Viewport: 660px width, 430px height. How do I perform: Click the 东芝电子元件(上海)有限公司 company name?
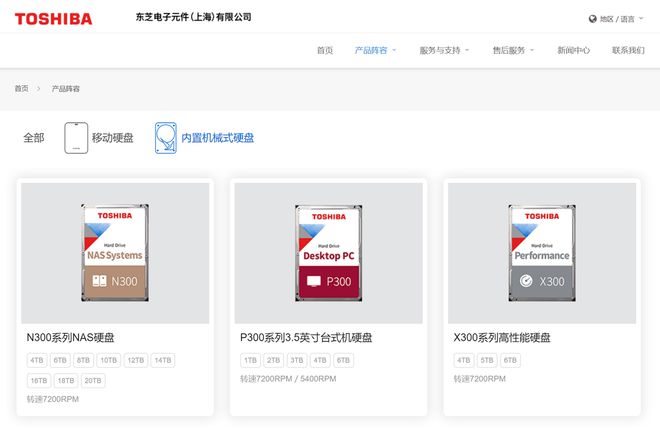coord(194,17)
